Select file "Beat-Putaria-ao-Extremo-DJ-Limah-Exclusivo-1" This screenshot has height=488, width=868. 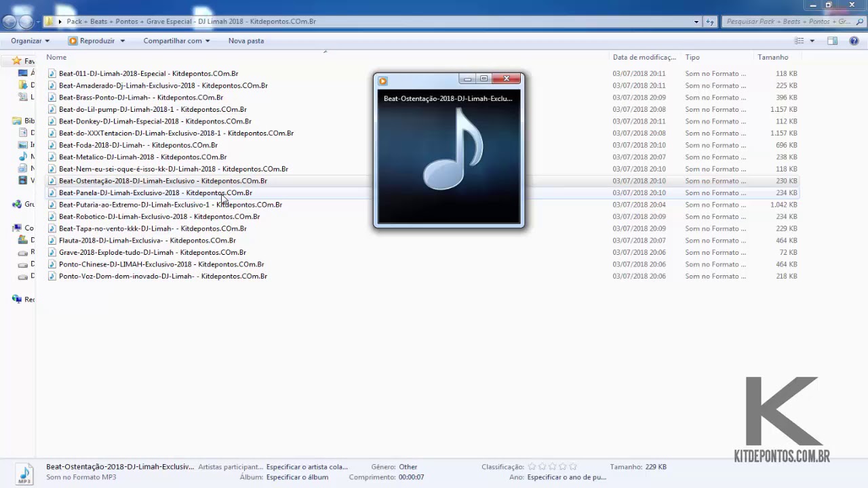click(x=170, y=205)
